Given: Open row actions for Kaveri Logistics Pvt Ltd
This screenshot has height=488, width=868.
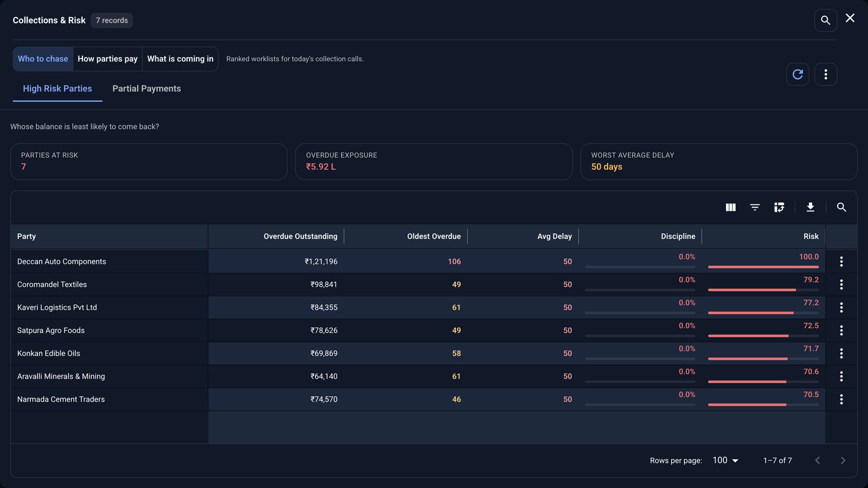Looking at the screenshot, I should [x=841, y=307].
